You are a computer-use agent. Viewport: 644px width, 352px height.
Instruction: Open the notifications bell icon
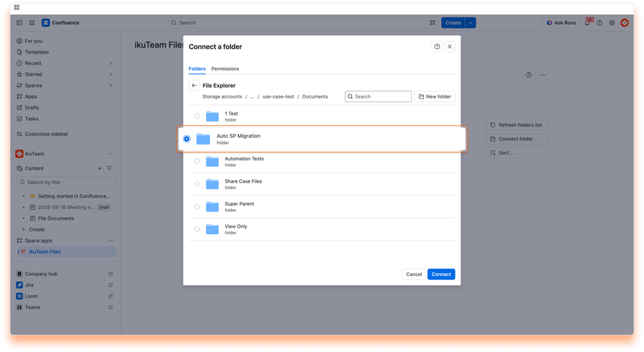point(587,23)
